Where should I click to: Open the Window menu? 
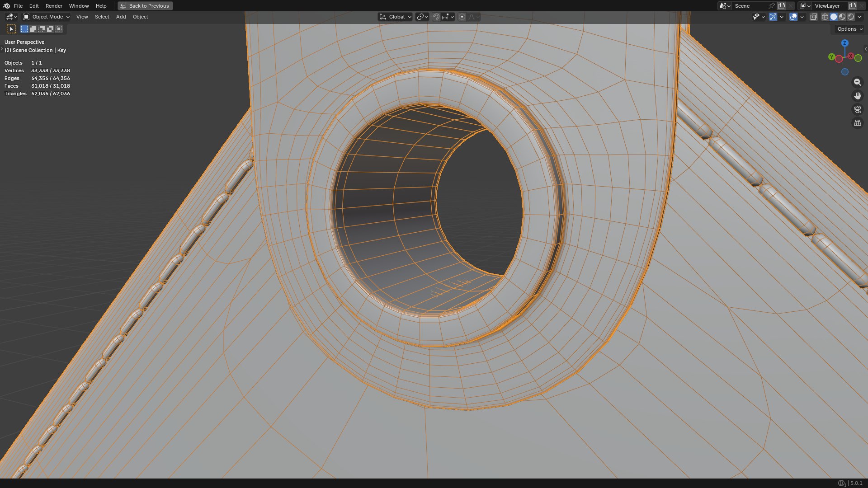click(x=79, y=6)
